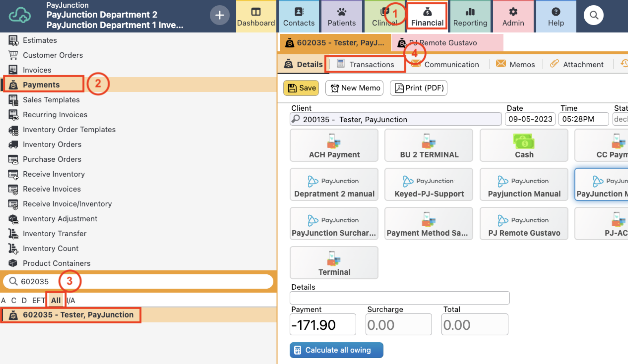Click the Time field 05:28PM
Screen dimensions: 628x364
pos(584,119)
